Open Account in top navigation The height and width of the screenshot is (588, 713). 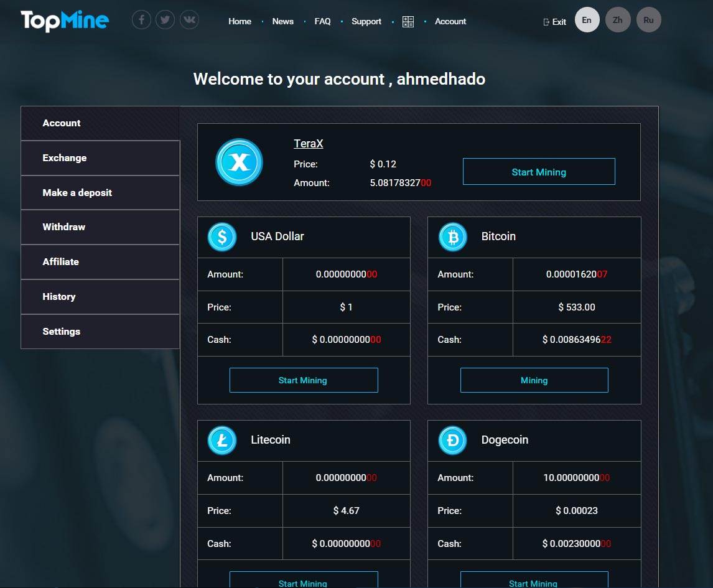(450, 21)
